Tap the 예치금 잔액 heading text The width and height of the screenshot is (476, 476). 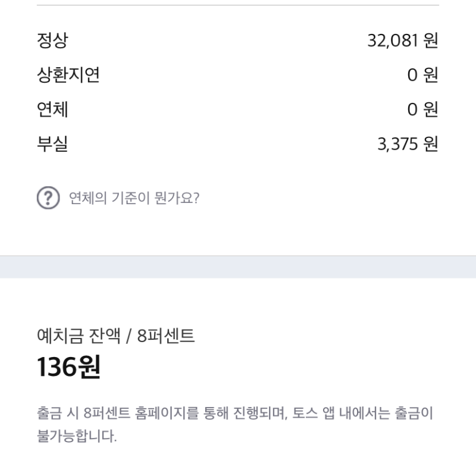pos(79,336)
